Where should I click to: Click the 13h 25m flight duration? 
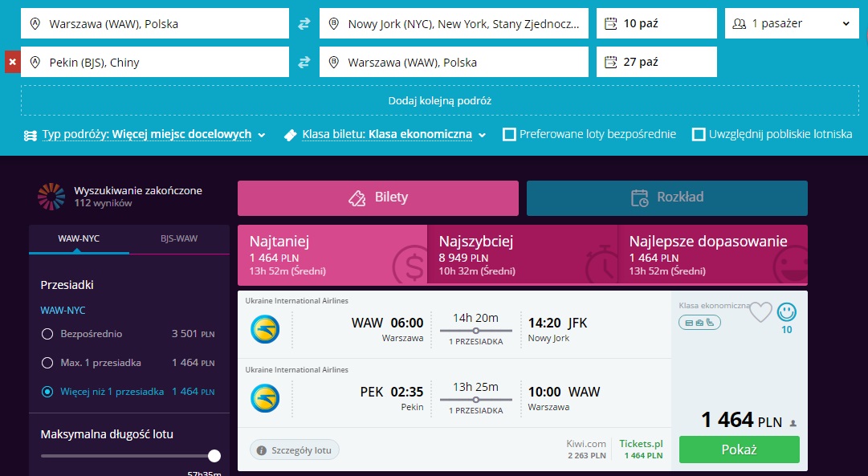tap(475, 387)
